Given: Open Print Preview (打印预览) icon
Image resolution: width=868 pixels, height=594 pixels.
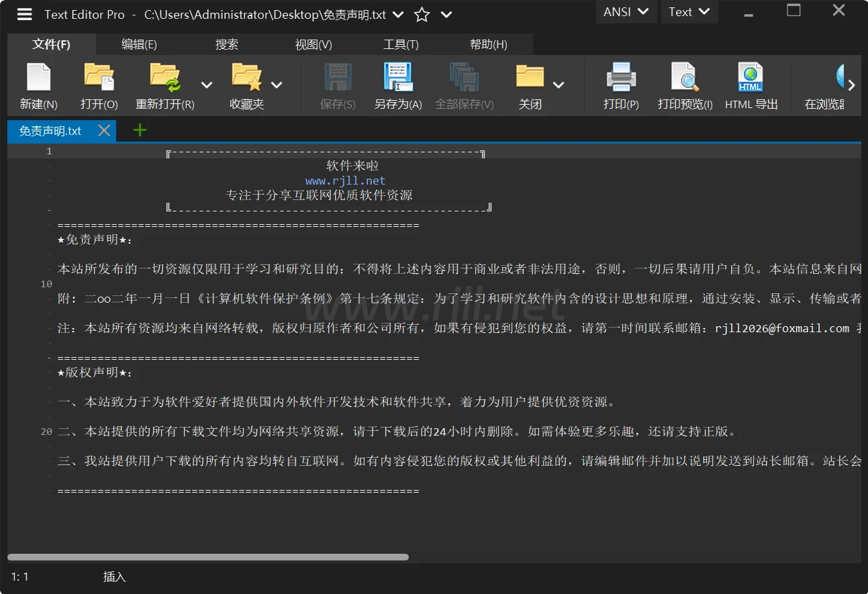Looking at the screenshot, I should click(685, 77).
